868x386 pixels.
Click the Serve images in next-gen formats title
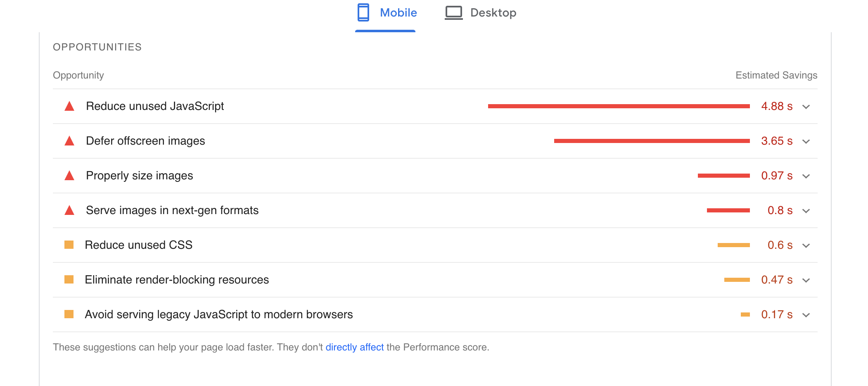point(172,210)
